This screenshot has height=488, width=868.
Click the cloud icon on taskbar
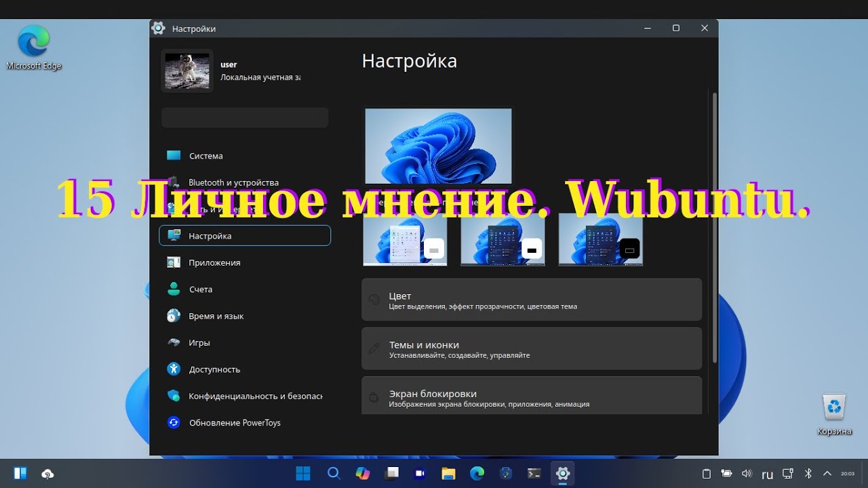pyautogui.click(x=47, y=474)
